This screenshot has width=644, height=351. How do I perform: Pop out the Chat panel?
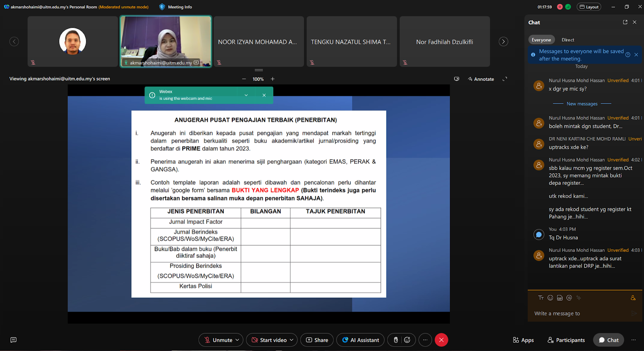(625, 22)
